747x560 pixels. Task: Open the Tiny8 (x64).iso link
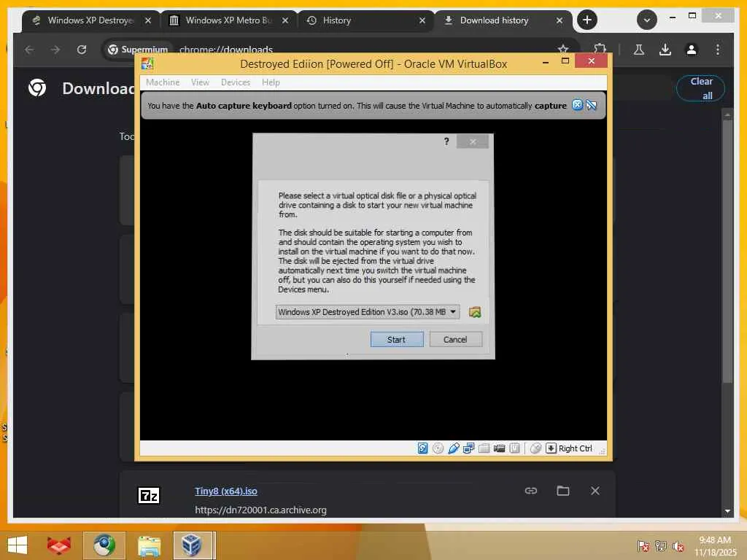226,491
